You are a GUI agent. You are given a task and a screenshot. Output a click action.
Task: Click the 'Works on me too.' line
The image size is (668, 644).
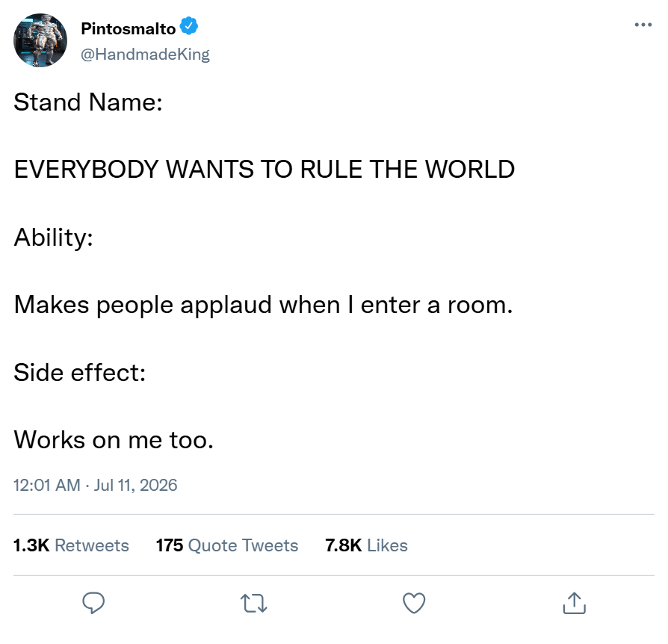tap(114, 440)
